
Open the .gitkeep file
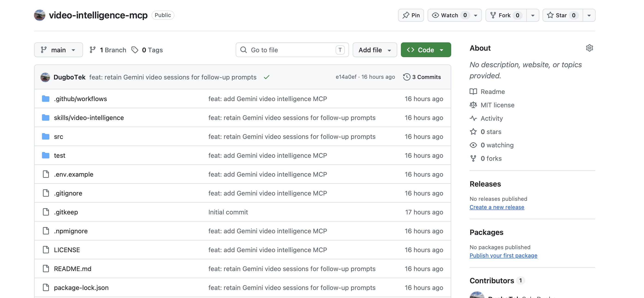click(x=66, y=212)
